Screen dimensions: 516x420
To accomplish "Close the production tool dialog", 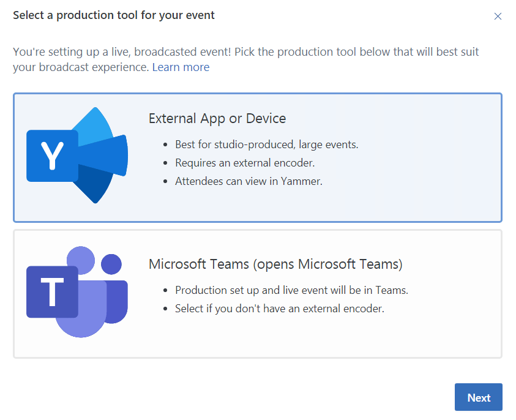I will pos(498,17).
